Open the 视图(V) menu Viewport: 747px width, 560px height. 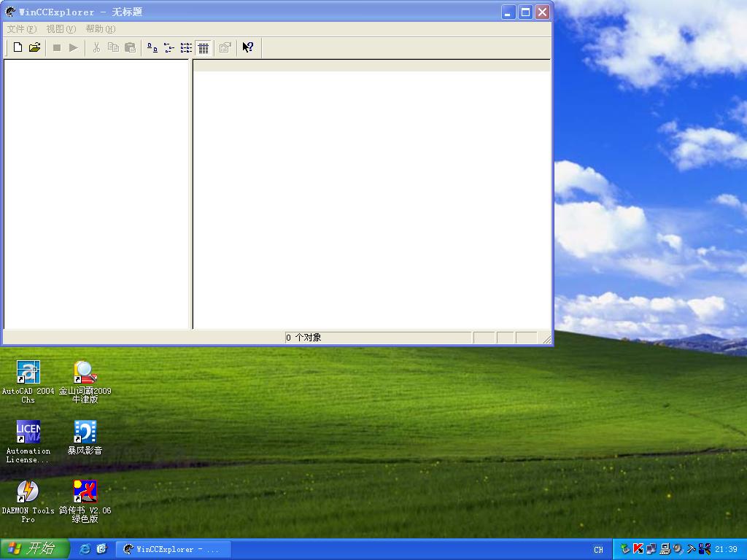click(x=61, y=29)
